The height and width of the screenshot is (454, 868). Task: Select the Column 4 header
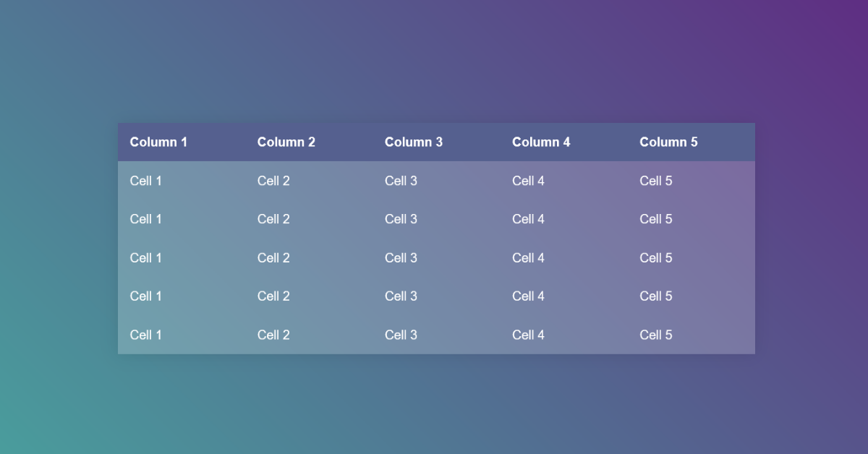tap(540, 142)
